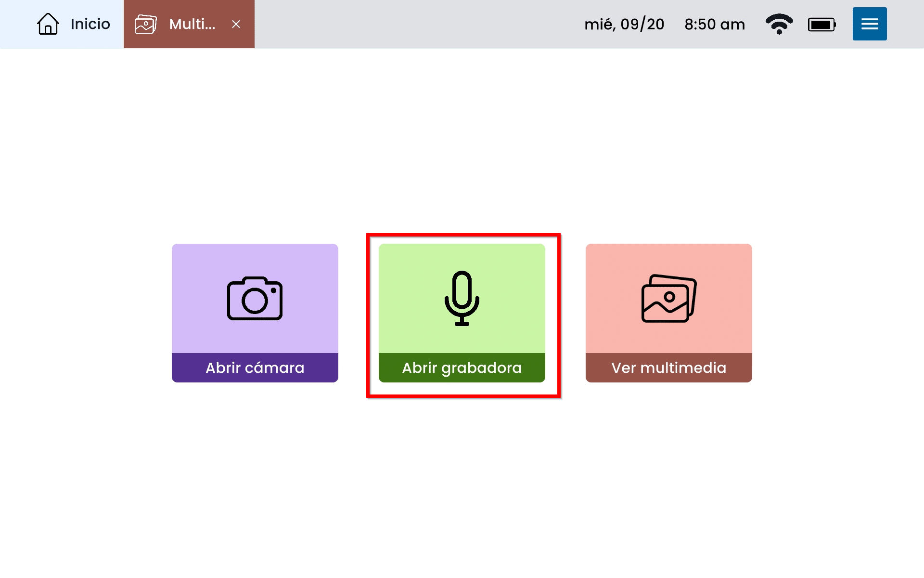Click the date mié, 09/20
Viewport: 924px width, 578px height.
[x=624, y=24]
